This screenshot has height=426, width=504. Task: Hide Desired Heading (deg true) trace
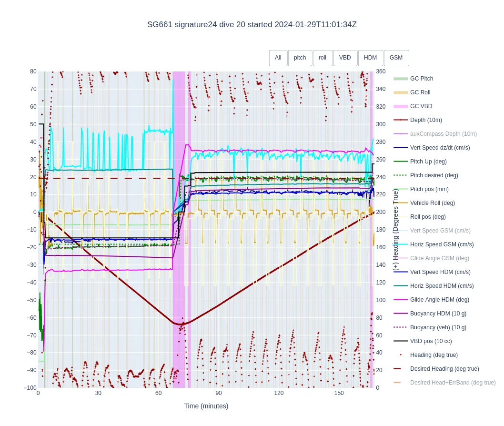(x=436, y=369)
